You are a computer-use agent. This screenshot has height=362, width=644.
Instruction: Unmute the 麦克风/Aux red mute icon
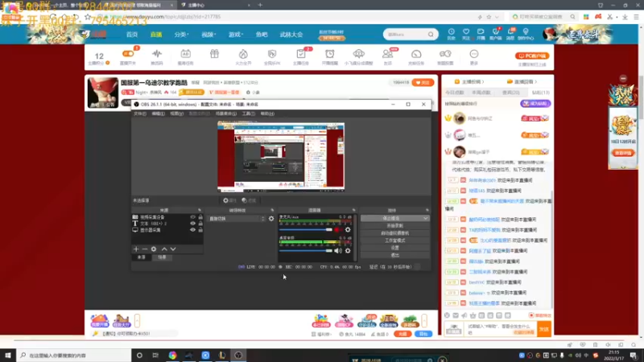(x=337, y=230)
